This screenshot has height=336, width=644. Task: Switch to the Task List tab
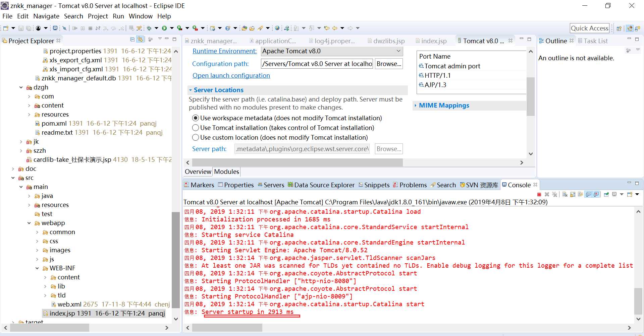point(592,41)
